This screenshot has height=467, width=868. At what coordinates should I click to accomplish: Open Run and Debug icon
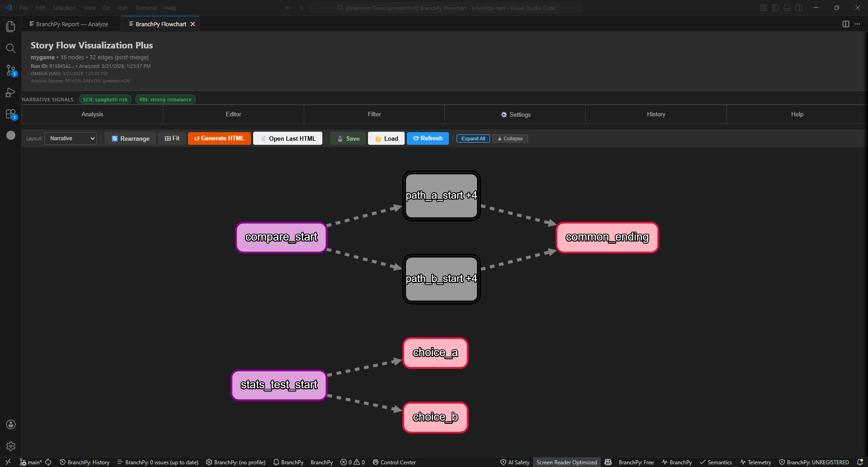point(11,92)
